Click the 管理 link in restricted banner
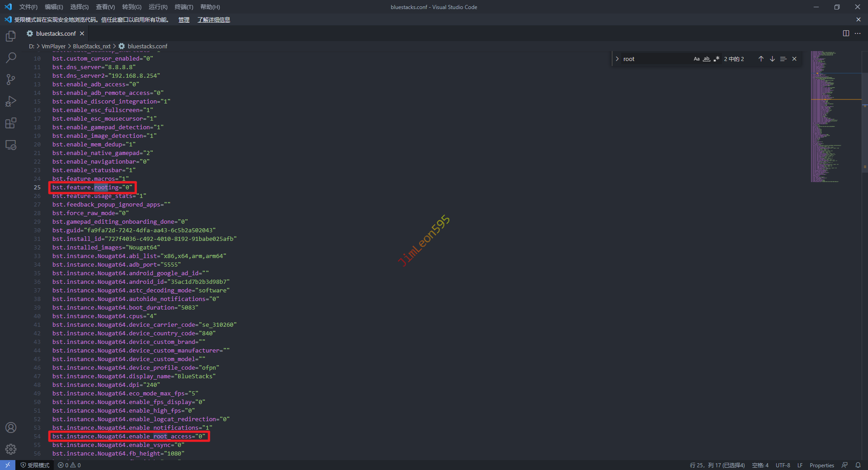 [184, 20]
